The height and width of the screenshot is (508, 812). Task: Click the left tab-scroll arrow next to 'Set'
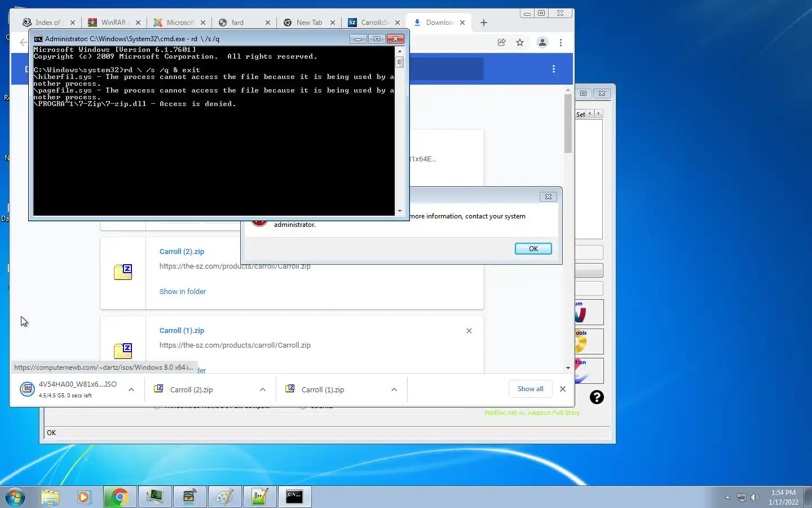click(x=590, y=113)
